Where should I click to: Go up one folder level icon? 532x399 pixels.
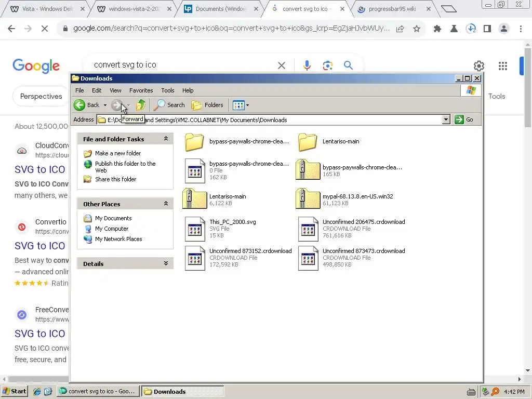[x=140, y=105]
